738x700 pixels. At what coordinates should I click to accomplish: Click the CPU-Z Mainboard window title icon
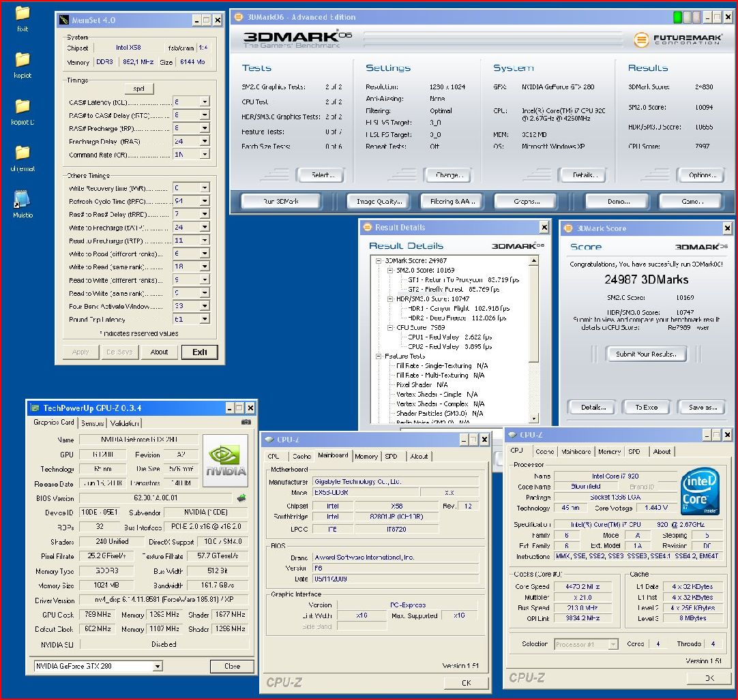(269, 440)
